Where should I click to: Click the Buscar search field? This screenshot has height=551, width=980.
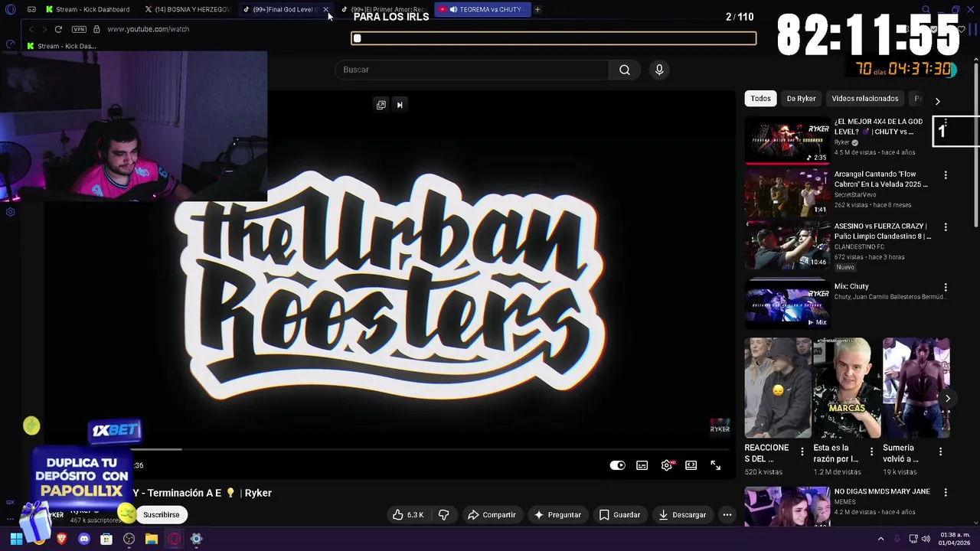472,70
